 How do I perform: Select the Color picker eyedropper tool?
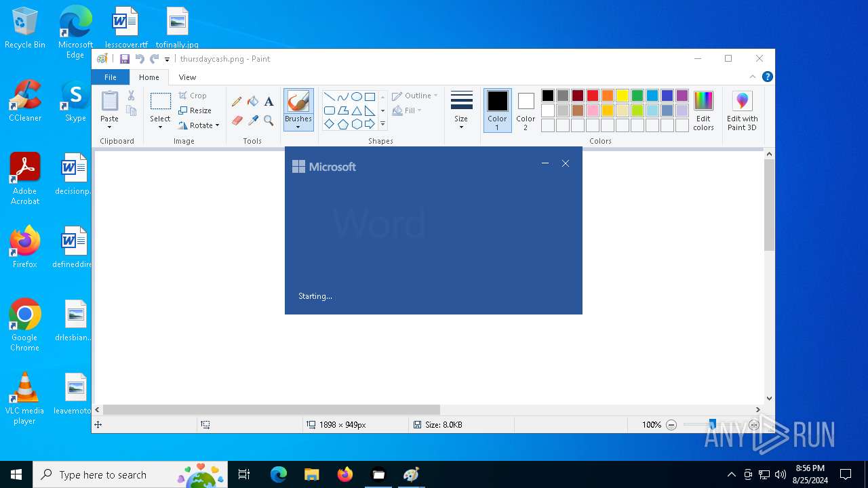tap(253, 121)
